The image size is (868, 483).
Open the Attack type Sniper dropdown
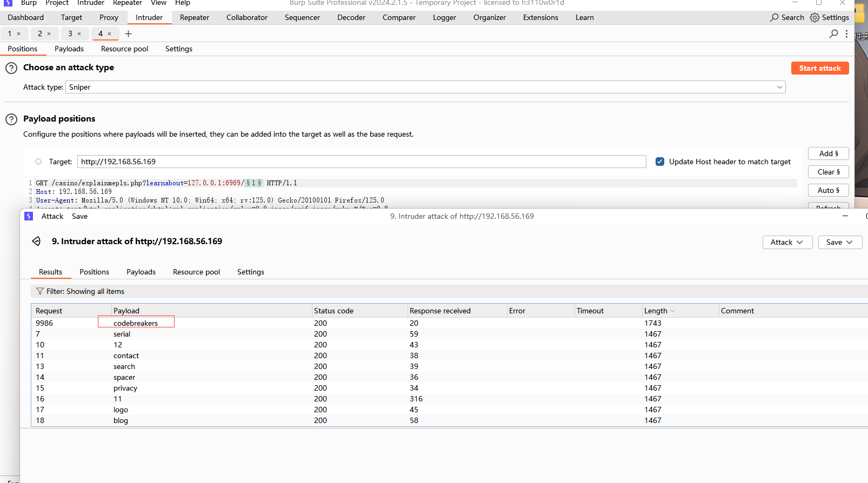pos(425,87)
